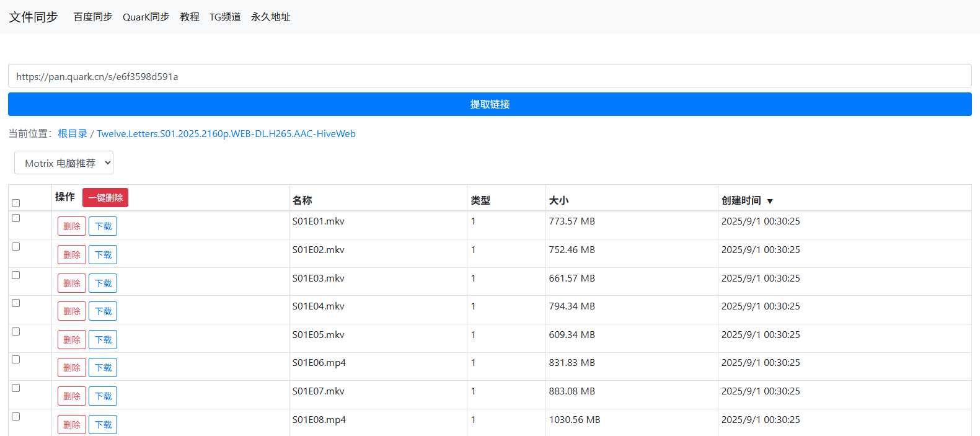Click the blue 提取链接 button
The image size is (980, 436).
pyautogui.click(x=490, y=104)
